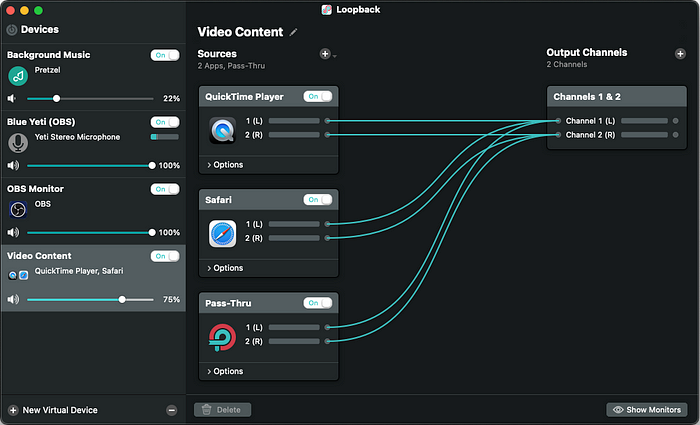
Task: Turn off the QuickTime Player source
Action: (x=318, y=96)
